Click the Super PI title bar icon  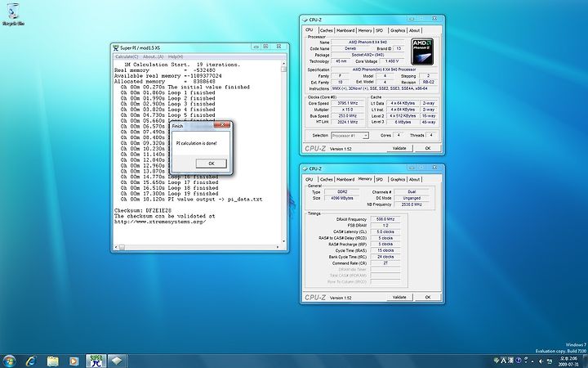116,48
